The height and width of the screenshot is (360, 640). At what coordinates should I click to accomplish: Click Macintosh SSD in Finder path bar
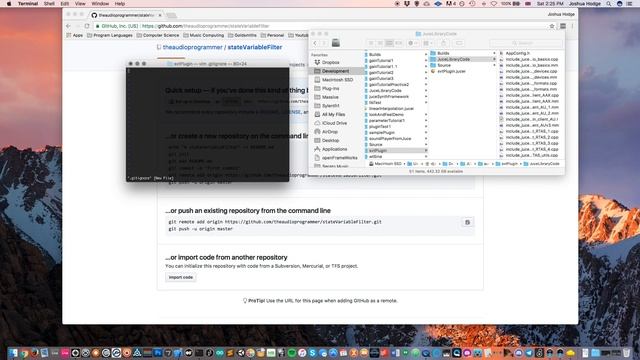385,164
